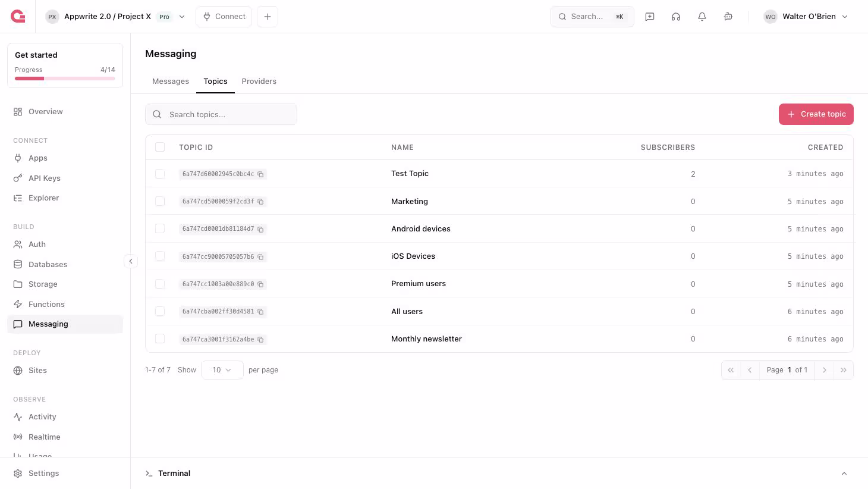This screenshot has width=868, height=489.
Task: Click the Create topic button
Action: point(816,114)
